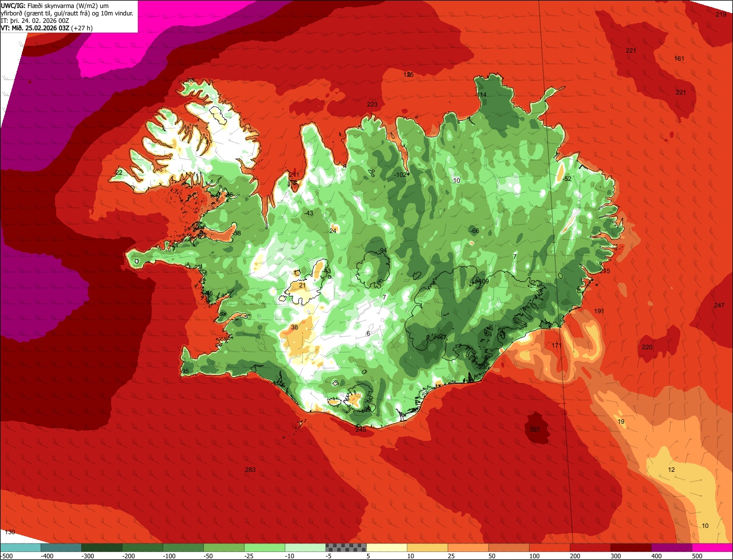
Task: Click the '24' value in west-central Iceland
Action: coord(333,231)
